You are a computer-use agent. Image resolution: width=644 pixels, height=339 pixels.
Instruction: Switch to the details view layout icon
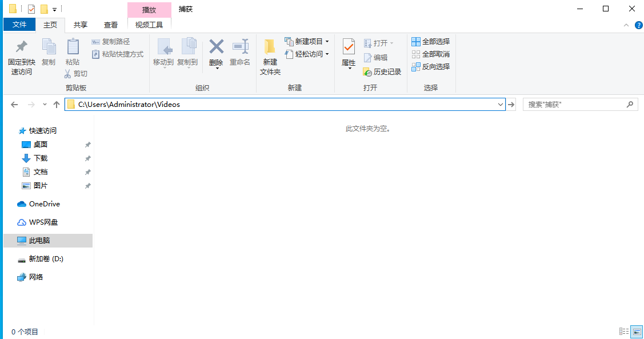(624, 332)
